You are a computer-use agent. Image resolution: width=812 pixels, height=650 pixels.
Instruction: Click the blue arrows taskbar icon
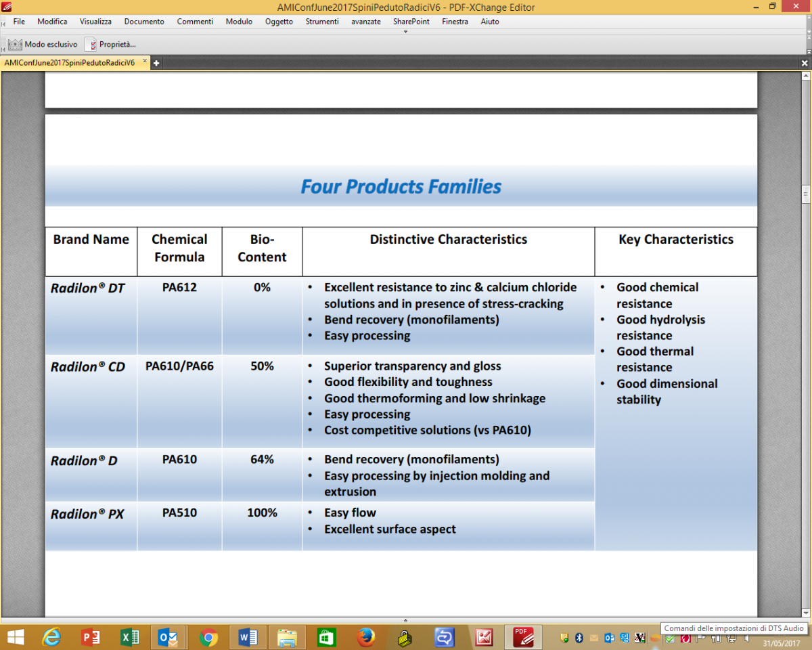coord(445,637)
